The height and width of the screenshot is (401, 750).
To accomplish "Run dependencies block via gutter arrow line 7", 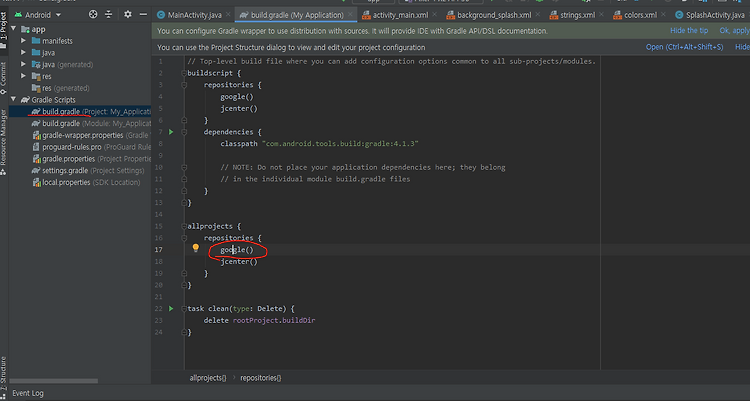I will pyautogui.click(x=171, y=132).
